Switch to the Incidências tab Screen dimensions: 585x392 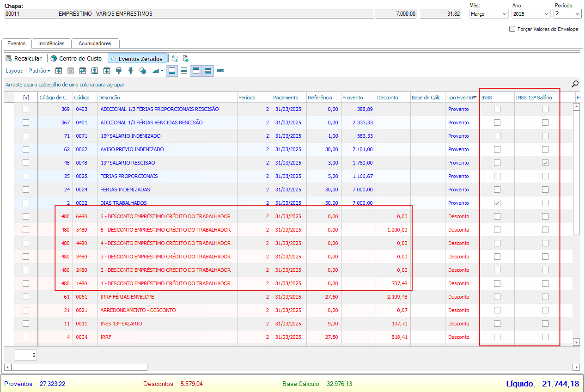coord(51,43)
